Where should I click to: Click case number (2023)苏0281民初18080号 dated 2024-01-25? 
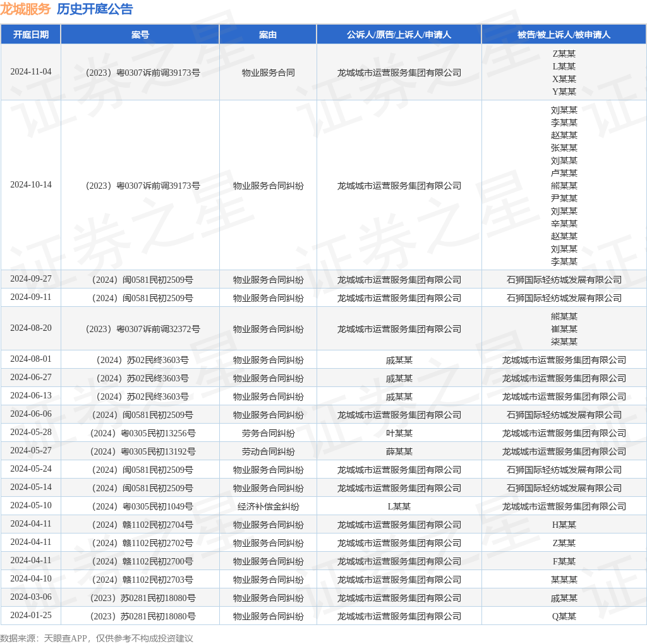[x=143, y=616]
